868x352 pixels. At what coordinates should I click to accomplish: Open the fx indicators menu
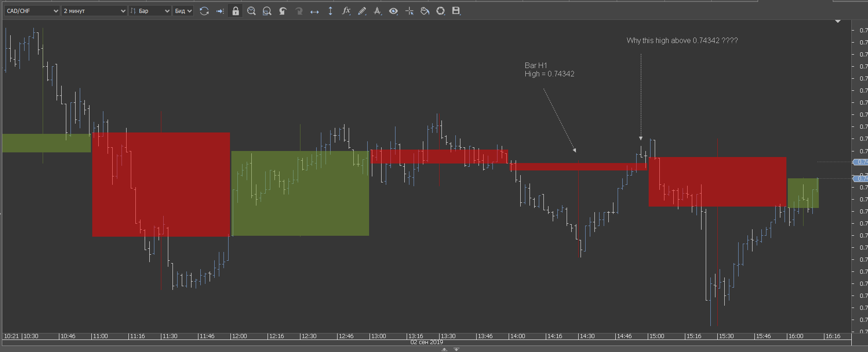tap(346, 11)
